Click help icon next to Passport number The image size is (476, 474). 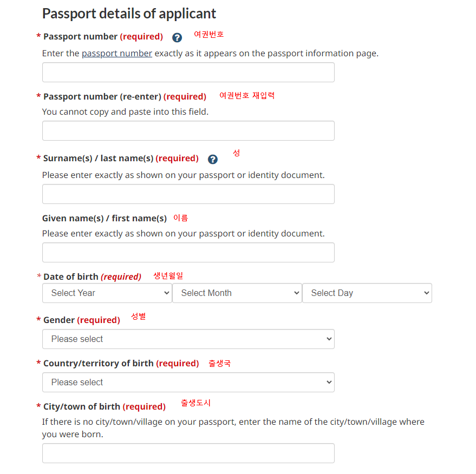tap(177, 37)
